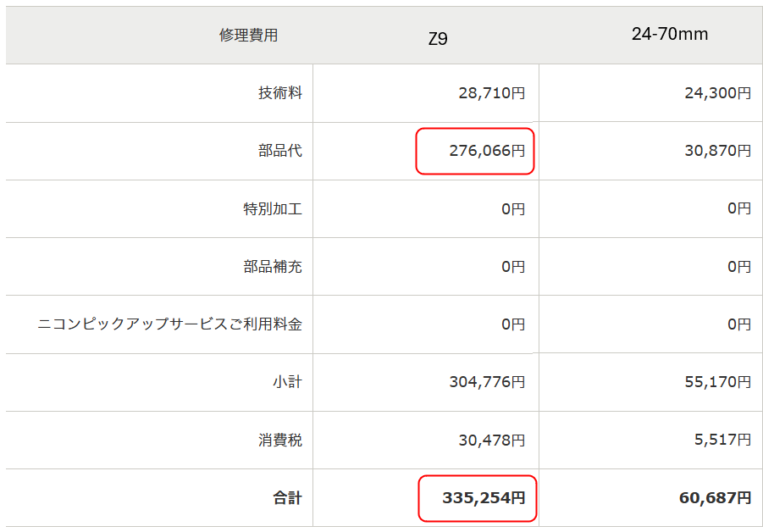
Task: Click the 修理費用 header cell
Action: pos(248,36)
